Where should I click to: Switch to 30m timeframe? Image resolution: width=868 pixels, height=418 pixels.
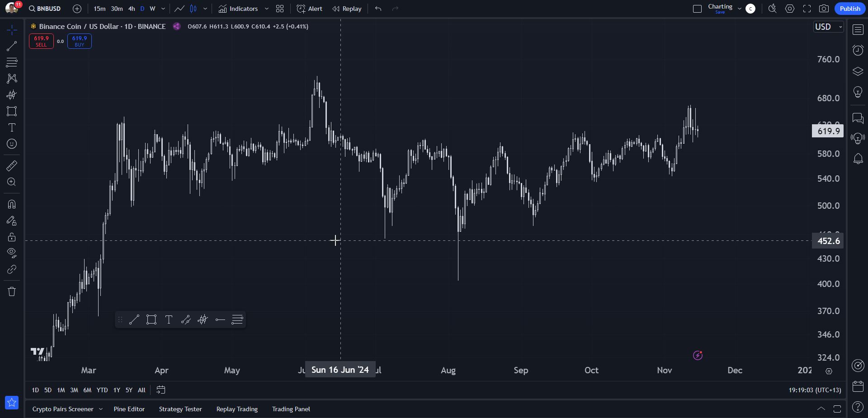click(117, 9)
